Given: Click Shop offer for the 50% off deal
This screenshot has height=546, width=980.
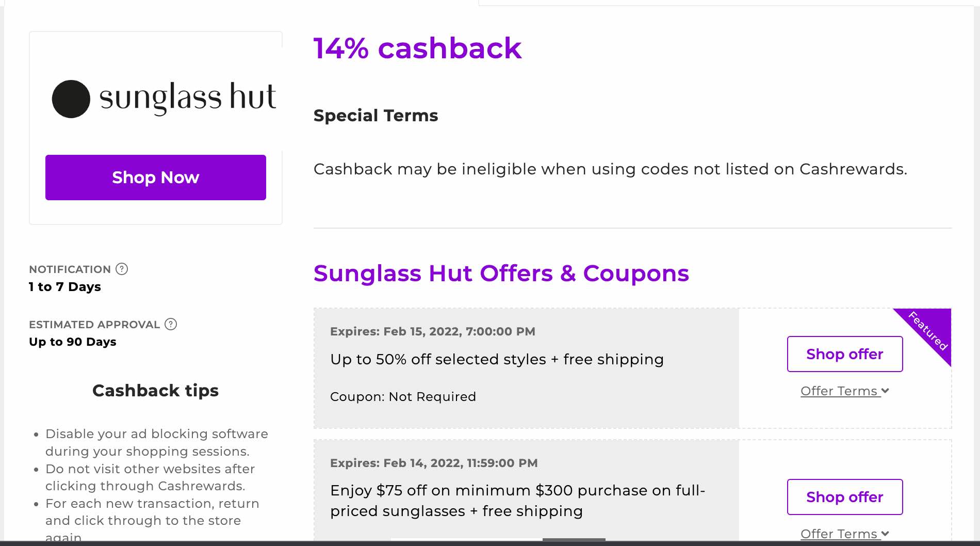Looking at the screenshot, I should 844,354.
